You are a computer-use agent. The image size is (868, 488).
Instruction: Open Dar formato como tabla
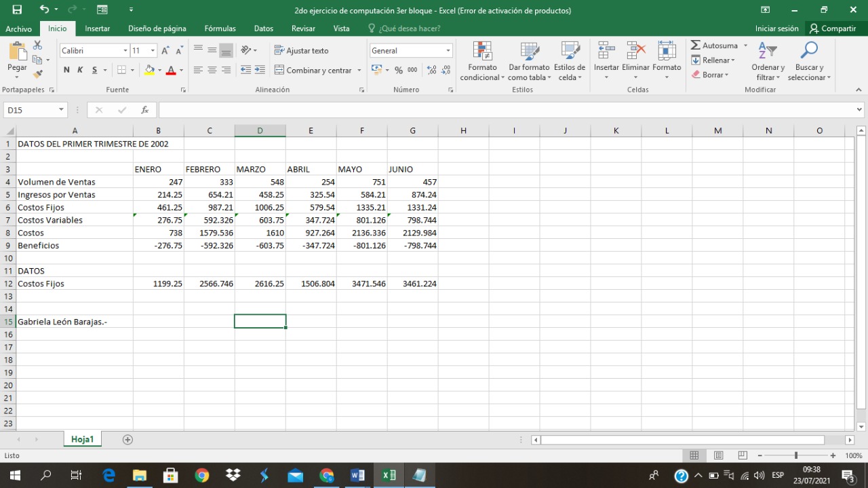(529, 61)
